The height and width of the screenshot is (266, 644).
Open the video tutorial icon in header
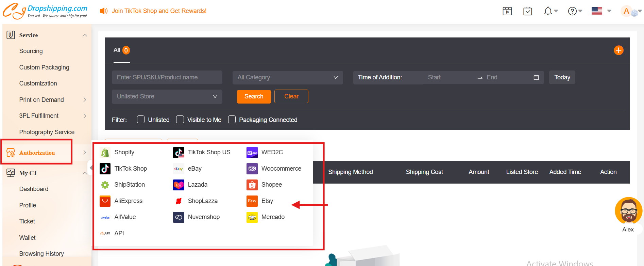pyautogui.click(x=507, y=11)
